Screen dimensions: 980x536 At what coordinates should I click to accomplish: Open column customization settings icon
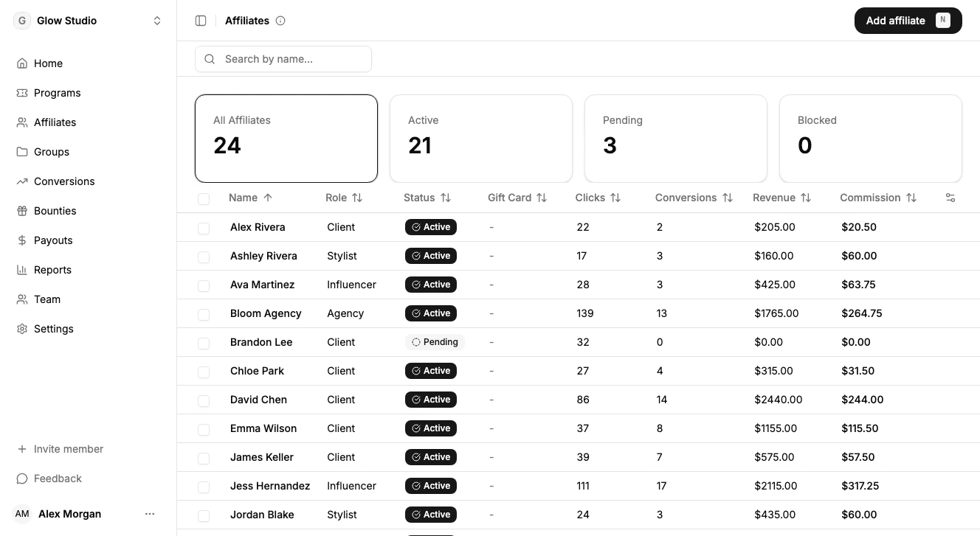[x=950, y=198]
